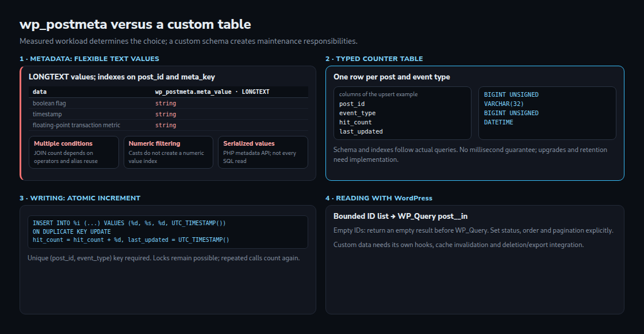Click the first BIGINT UNSIGNED type
The height and width of the screenshot is (334, 644).
point(511,94)
